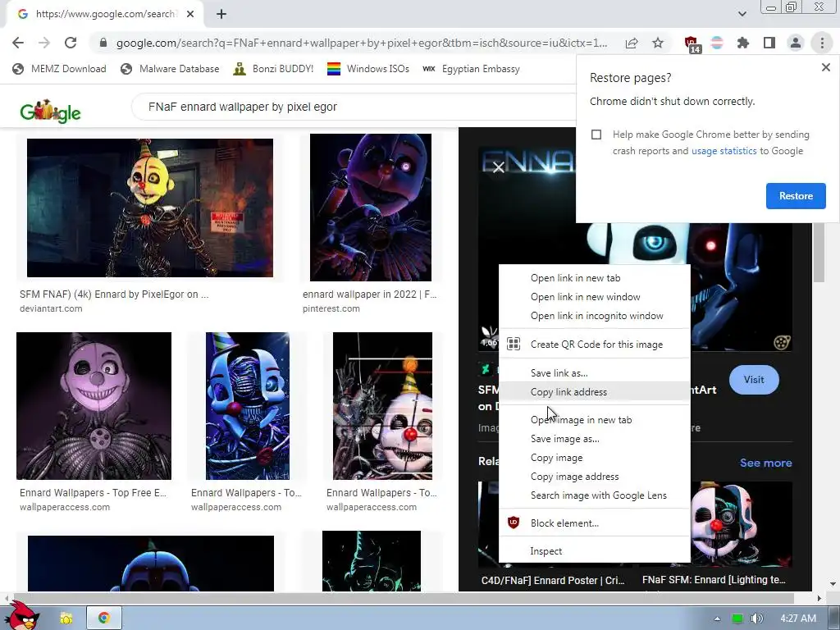Show hidden tray icons arrow

[x=717, y=619]
